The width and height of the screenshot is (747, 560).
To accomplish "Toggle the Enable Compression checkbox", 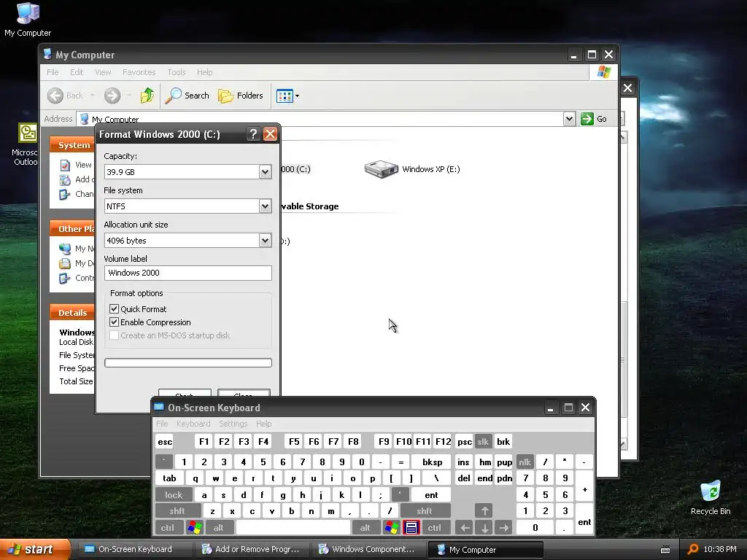I will pos(115,322).
